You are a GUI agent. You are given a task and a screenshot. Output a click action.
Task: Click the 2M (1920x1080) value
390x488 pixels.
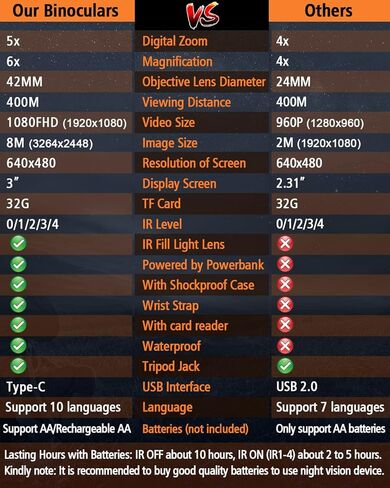click(x=318, y=143)
